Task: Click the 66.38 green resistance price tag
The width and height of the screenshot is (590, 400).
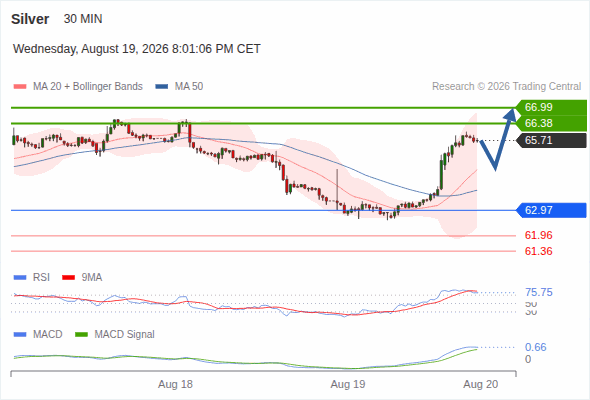Action: point(551,123)
